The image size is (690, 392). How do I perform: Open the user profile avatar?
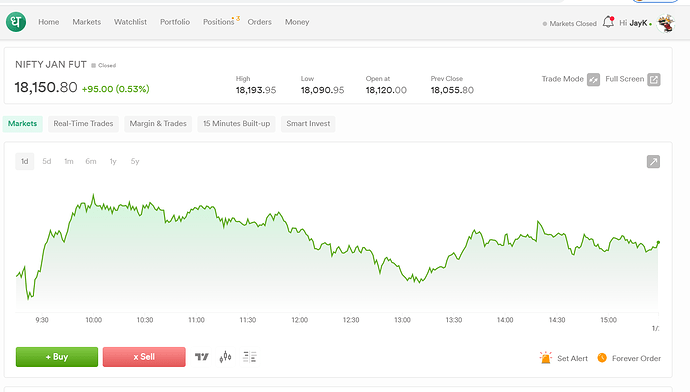point(665,23)
